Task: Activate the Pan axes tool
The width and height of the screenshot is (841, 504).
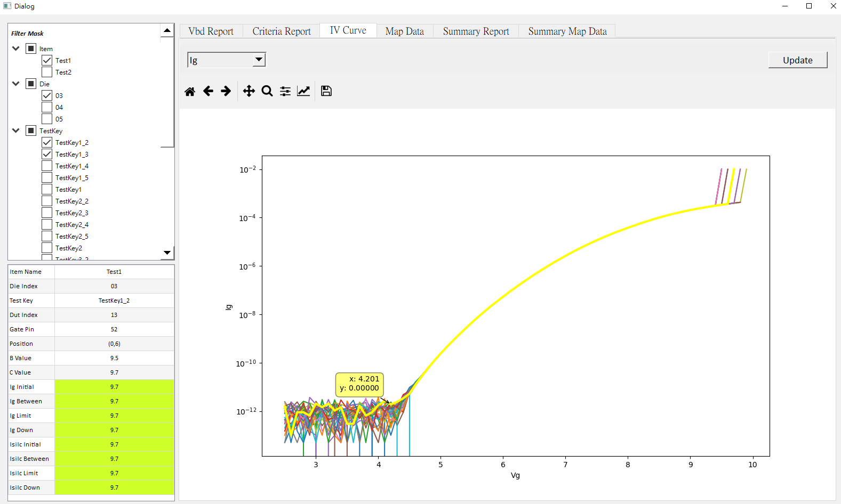Action: pos(249,91)
